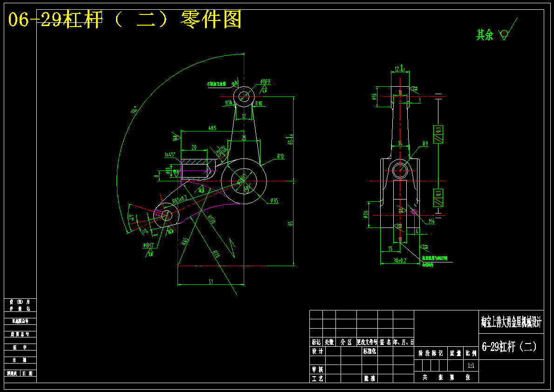Screen dimensions: 554x392
Task: Click the yellow title 06-29杠杆（二）零件图
Action: pyautogui.click(x=125, y=20)
